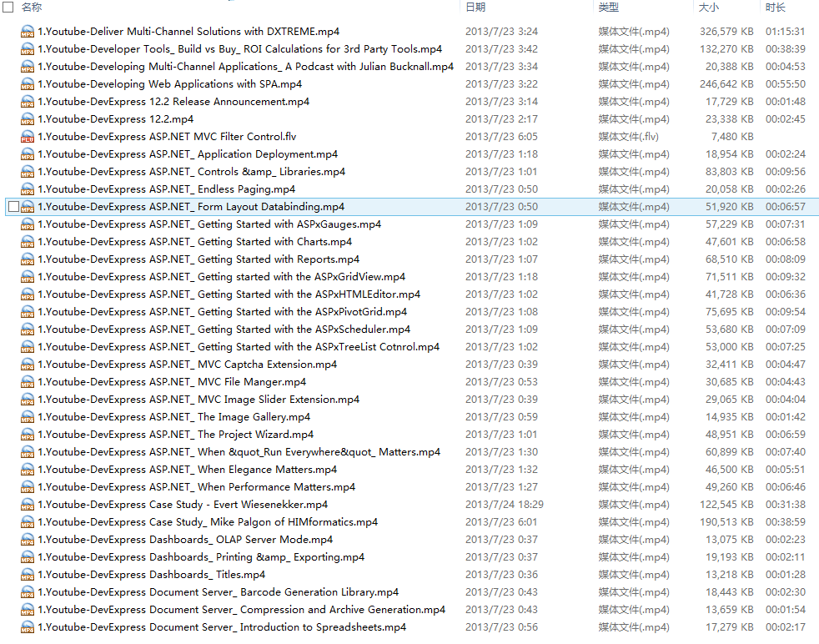819x644 pixels.
Task: Click the icon for Getting Started with ASPxGauges
Action: tap(28, 224)
